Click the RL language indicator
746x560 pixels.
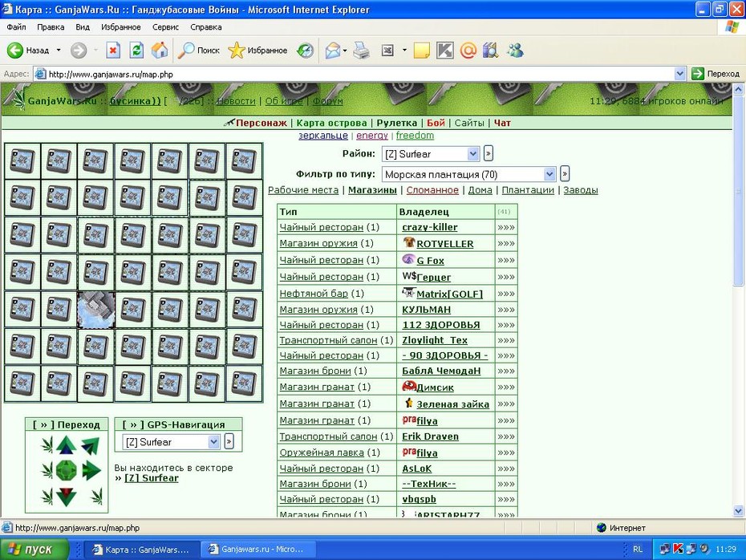tap(638, 549)
